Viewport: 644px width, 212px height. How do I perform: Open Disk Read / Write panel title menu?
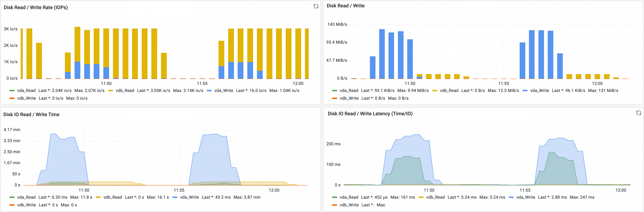pos(345,6)
